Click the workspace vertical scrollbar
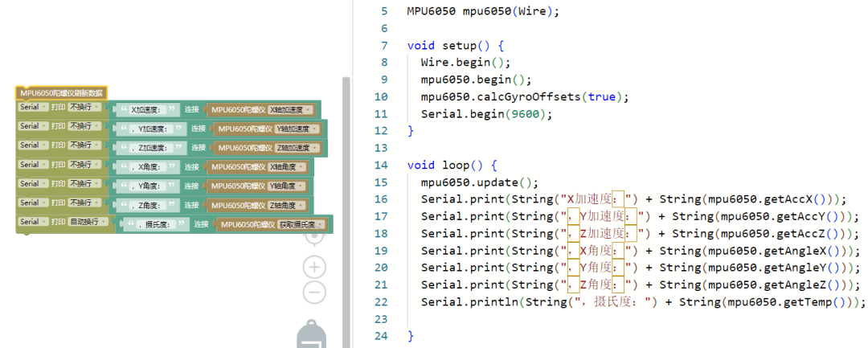868x348 pixels. click(x=346, y=211)
